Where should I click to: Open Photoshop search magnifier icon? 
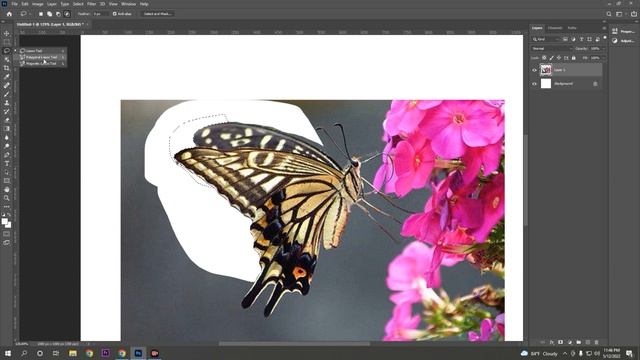coord(609,14)
